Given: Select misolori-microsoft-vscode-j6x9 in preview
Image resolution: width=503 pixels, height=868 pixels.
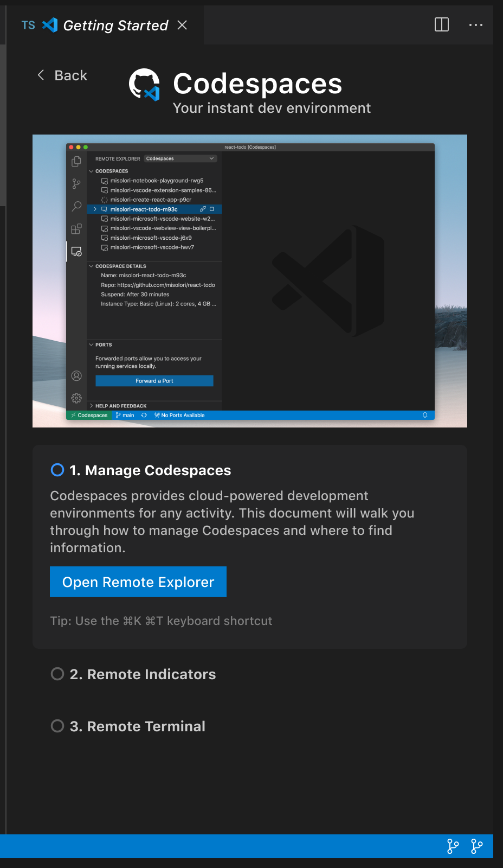Looking at the screenshot, I should pos(151,238).
